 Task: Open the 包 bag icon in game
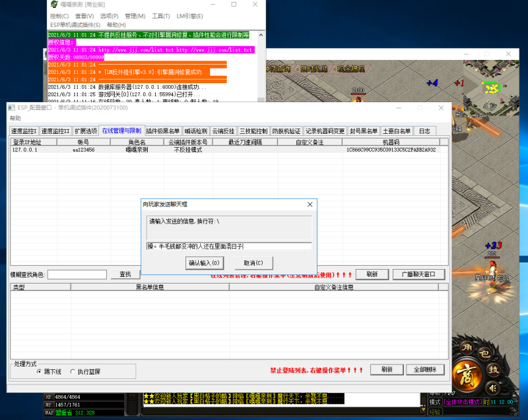[484, 353]
